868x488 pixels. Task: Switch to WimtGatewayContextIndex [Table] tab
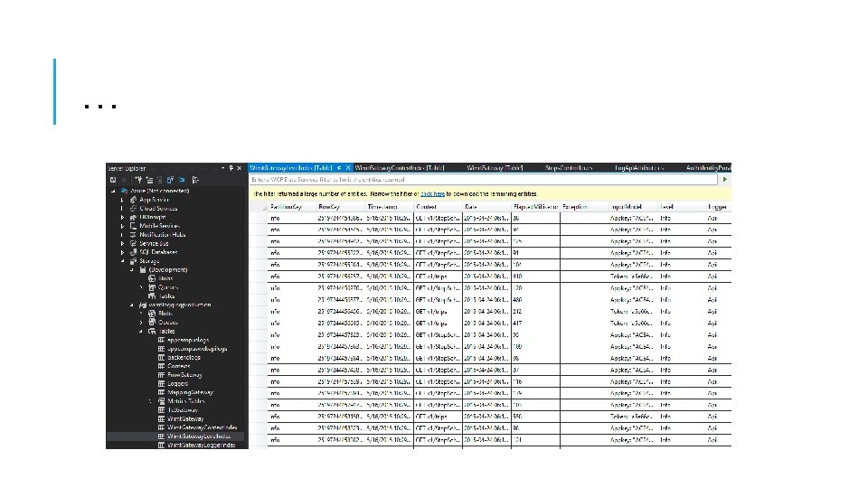(400, 168)
